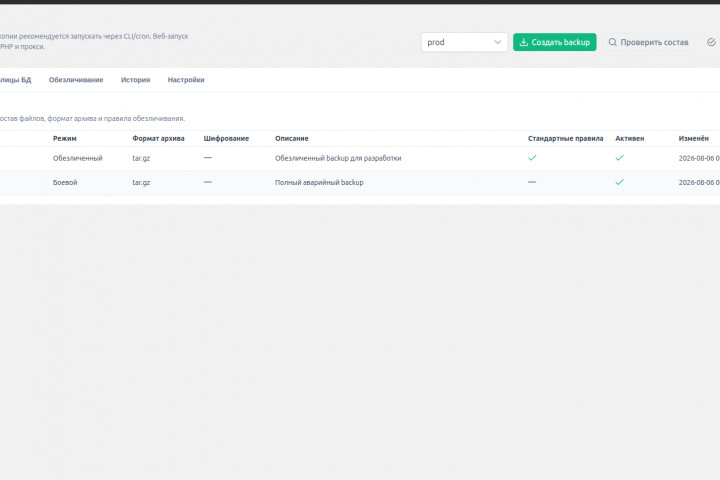Click Активен checkmark in Обезличенный row

click(x=619, y=158)
